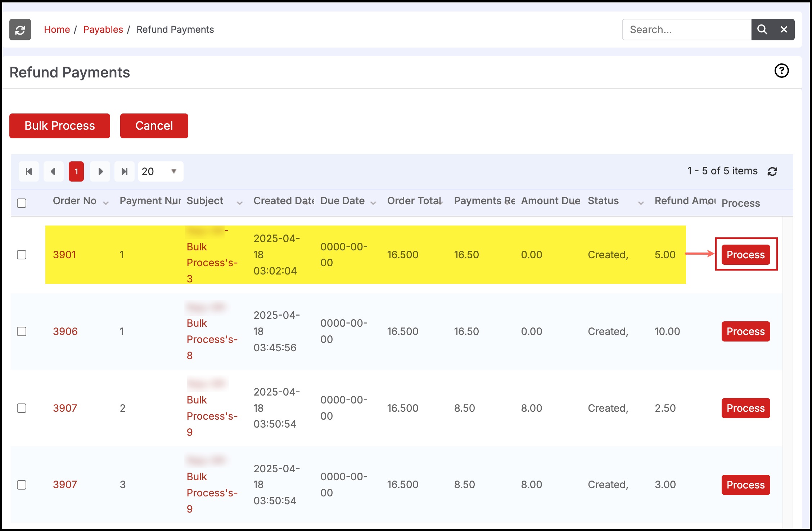
Task: Open the page size 20 dropdown
Action: click(x=161, y=171)
